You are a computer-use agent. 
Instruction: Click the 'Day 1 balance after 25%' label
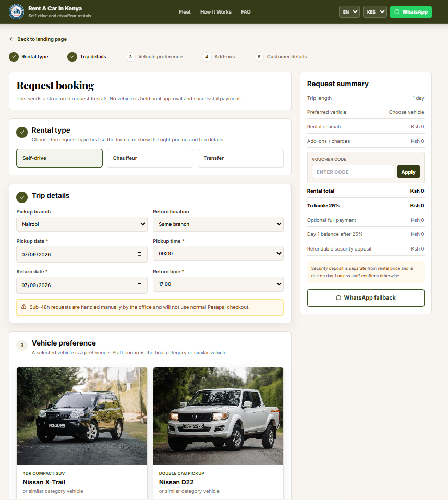point(335,234)
